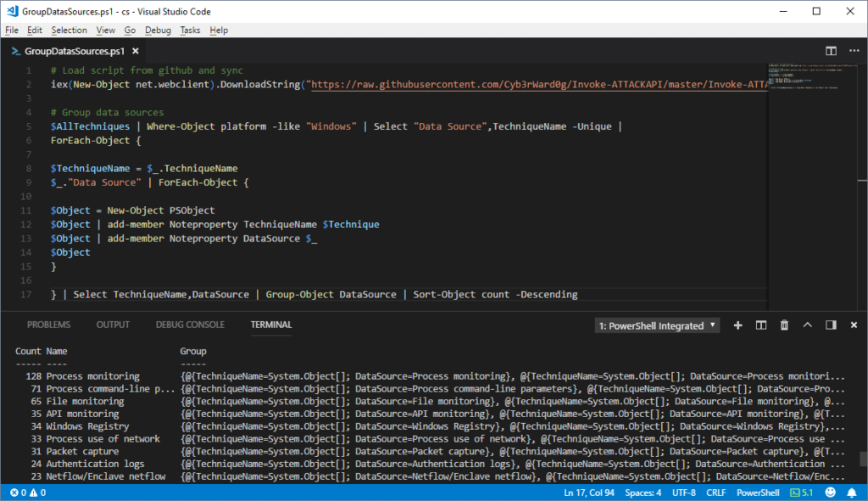Open the PowerShell Integrated terminal dropdown
868x501 pixels.
point(658,326)
